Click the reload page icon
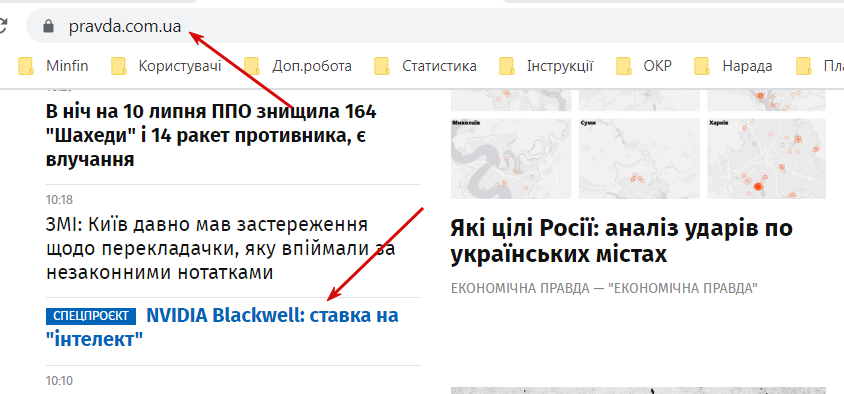This screenshot has height=394, width=844. (x=3, y=25)
